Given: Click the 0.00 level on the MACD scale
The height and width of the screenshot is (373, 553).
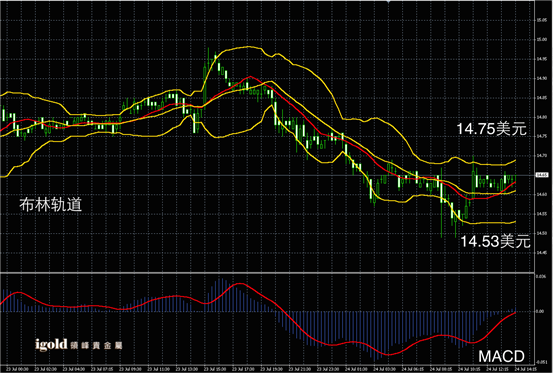Looking at the screenshot, I should (540, 311).
